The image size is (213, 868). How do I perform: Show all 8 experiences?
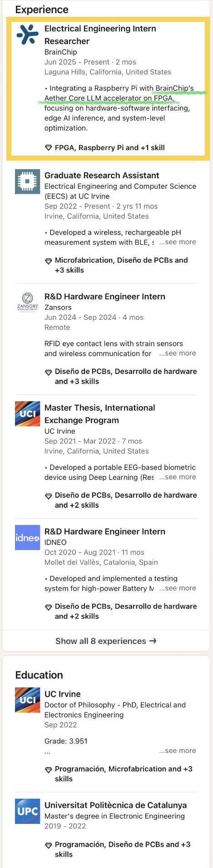[106, 641]
